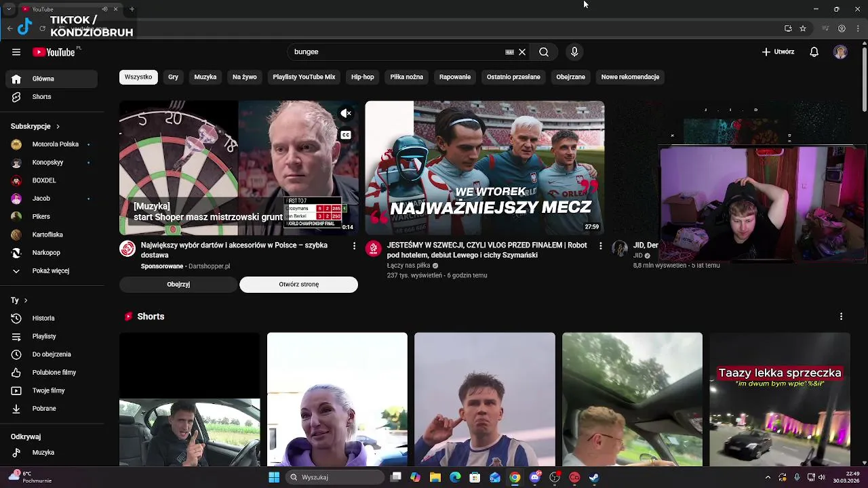The height and width of the screenshot is (488, 868).
Task: Select the Obejrzane filter chip
Action: pos(571,77)
